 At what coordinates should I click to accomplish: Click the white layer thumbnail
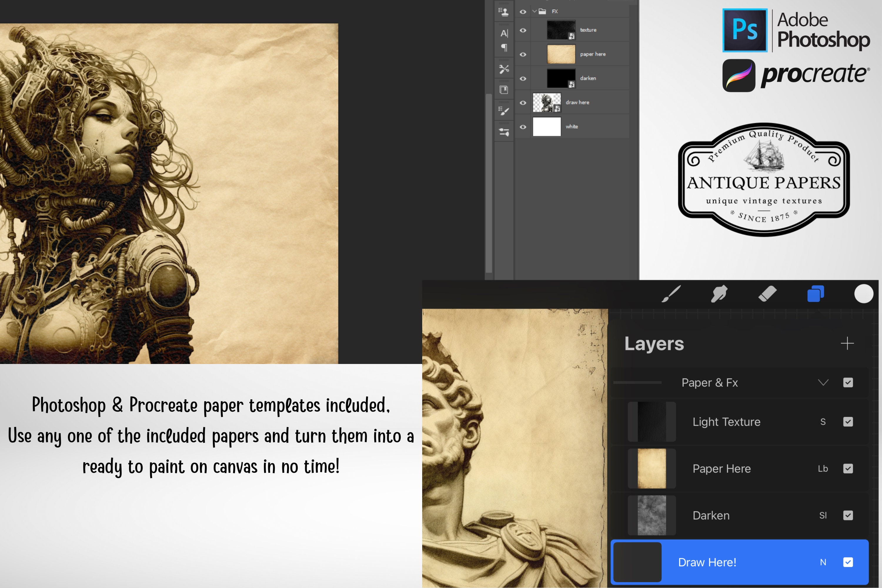pyautogui.click(x=547, y=127)
